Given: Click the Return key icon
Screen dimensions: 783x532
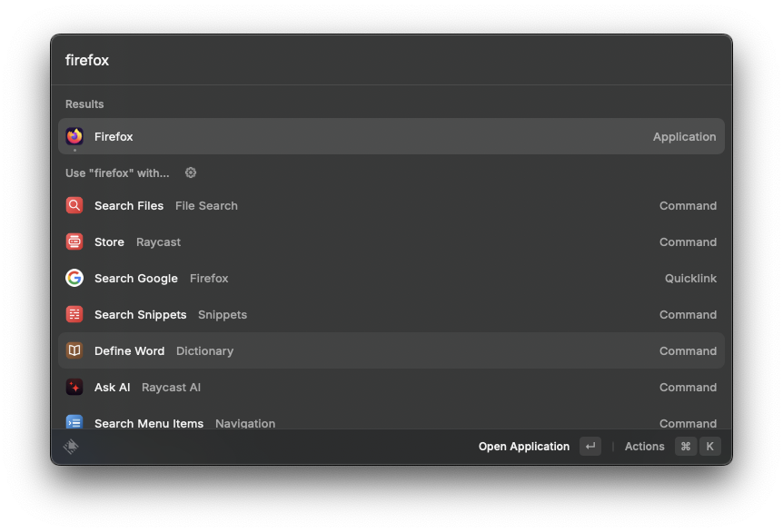Looking at the screenshot, I should point(590,446).
